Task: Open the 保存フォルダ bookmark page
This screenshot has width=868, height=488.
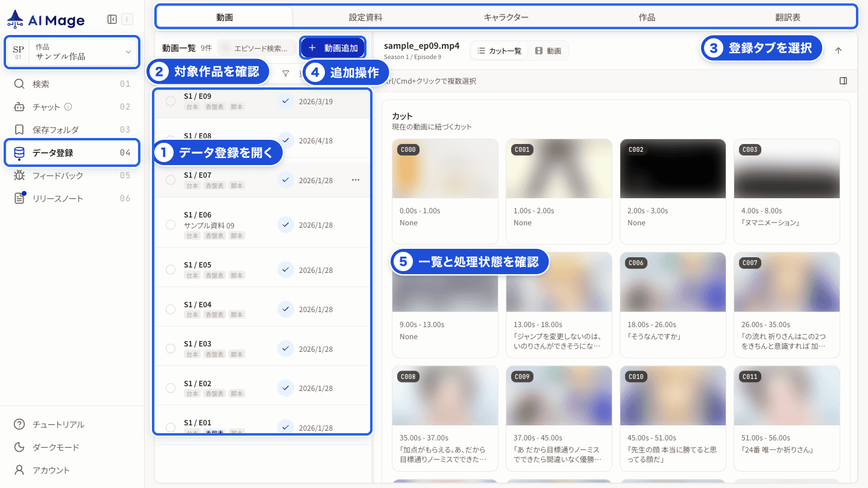Action: 72,130
